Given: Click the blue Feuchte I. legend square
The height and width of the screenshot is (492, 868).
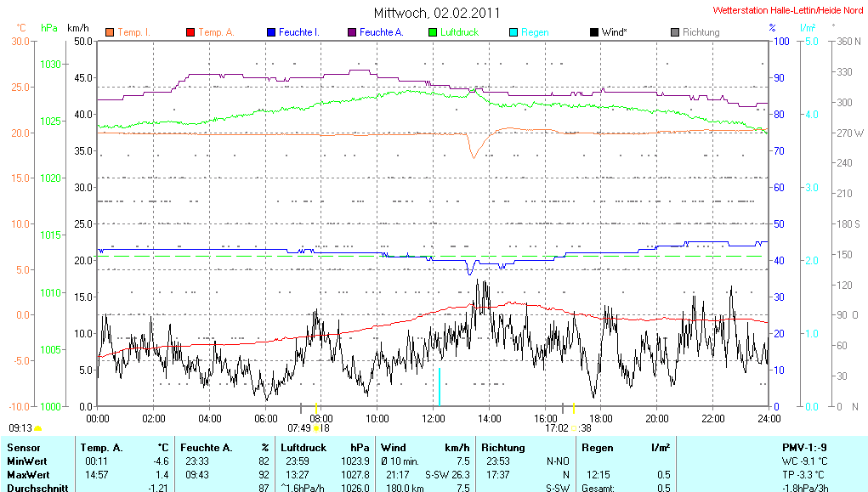Looking at the screenshot, I should point(271,32).
